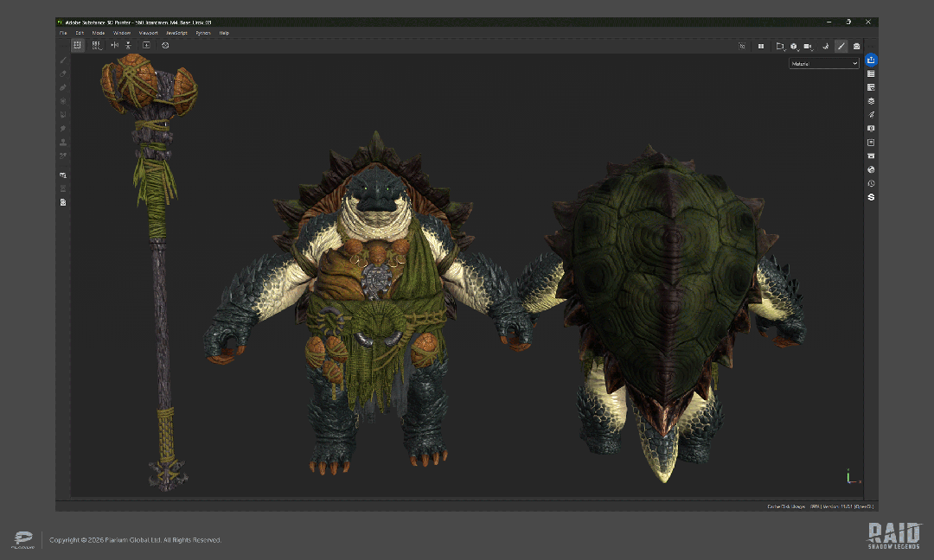
Task: Select the Eraser tool in left toolbar
Action: click(63, 73)
